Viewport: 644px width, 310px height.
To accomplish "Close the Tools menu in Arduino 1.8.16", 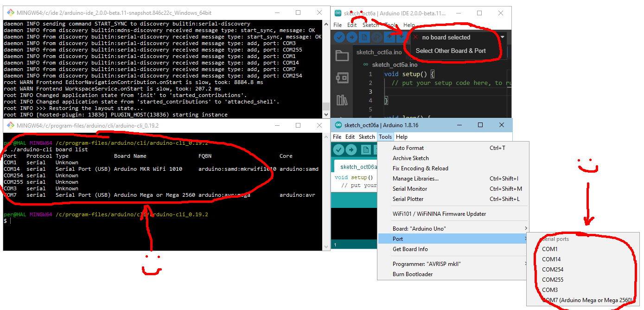I will 385,137.
